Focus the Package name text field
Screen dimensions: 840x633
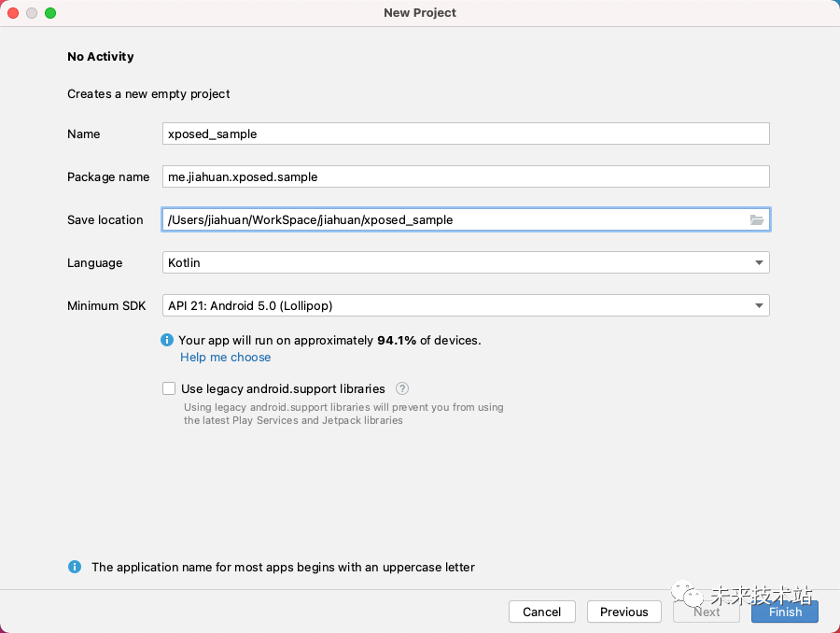(x=466, y=176)
